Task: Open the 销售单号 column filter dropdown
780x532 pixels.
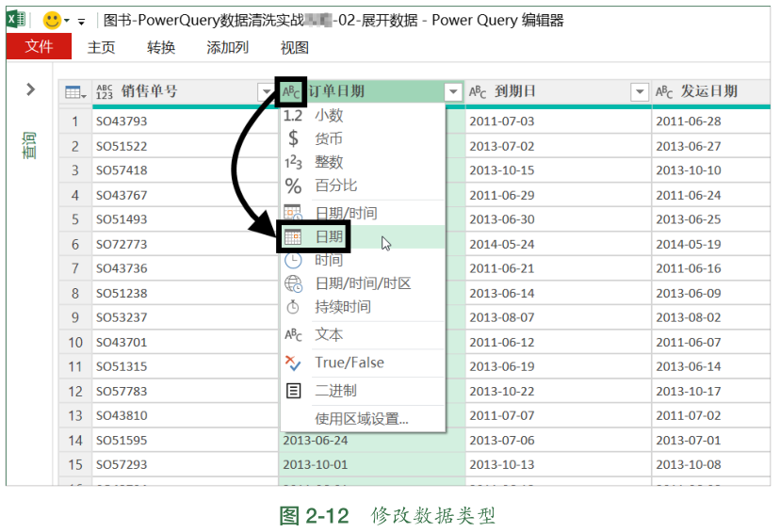Action: (267, 92)
